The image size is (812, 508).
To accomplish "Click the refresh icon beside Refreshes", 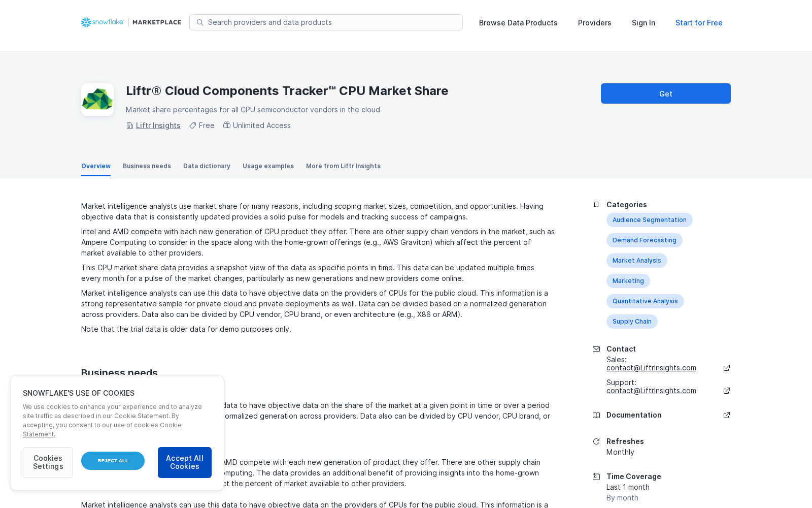I will coord(596,441).
